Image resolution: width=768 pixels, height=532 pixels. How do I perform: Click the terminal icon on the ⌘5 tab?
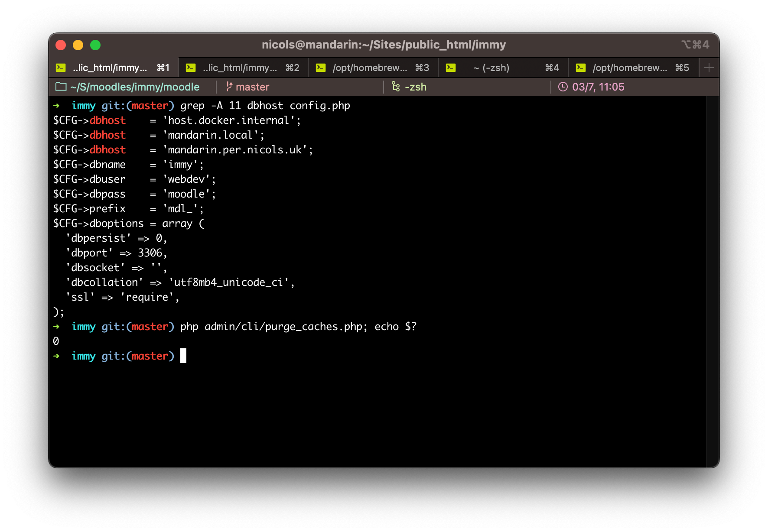click(x=581, y=68)
